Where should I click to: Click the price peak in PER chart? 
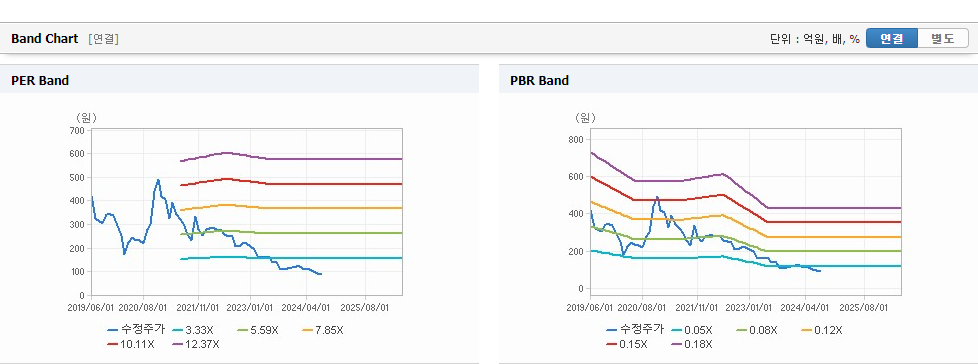158,180
